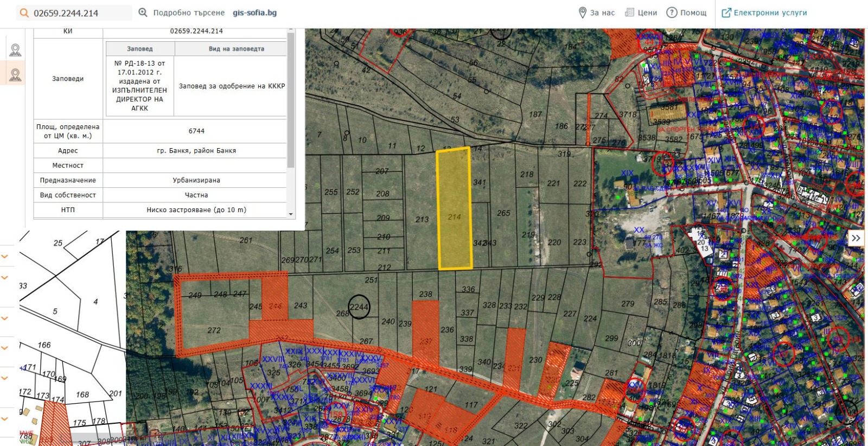Image resolution: width=868 pixels, height=446 pixels.
Task: Click the circled 2244 marker on map
Action: click(x=359, y=307)
